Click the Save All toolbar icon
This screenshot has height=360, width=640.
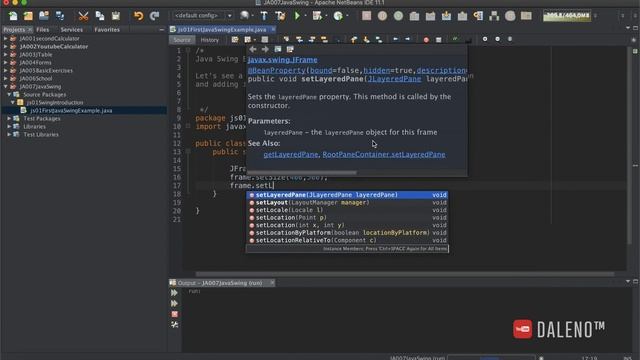coord(60,16)
